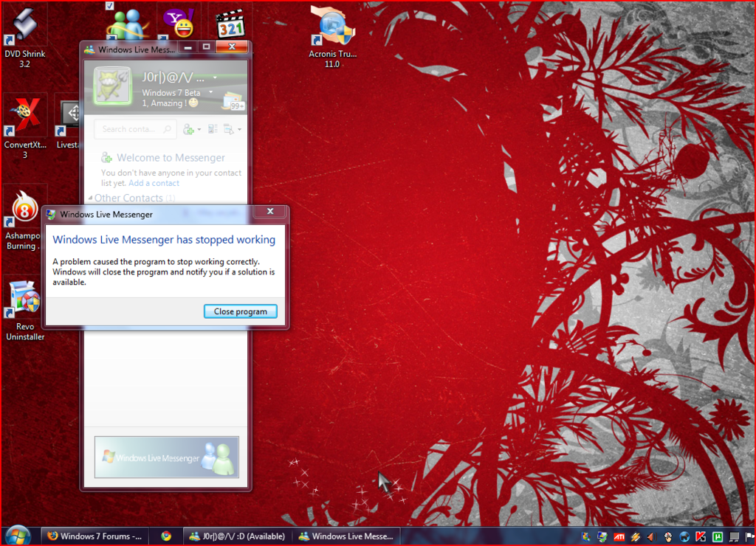
Task: Open the green uTorrent tray icon
Action: click(x=718, y=537)
